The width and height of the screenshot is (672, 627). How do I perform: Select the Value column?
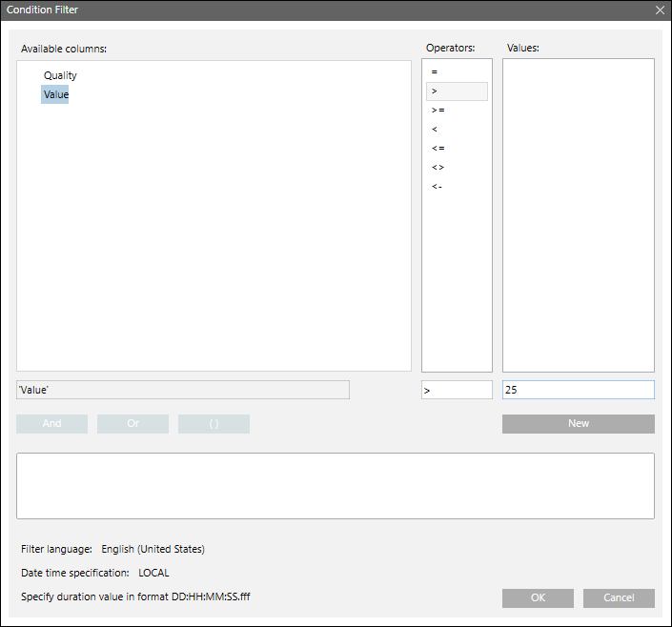click(x=55, y=94)
